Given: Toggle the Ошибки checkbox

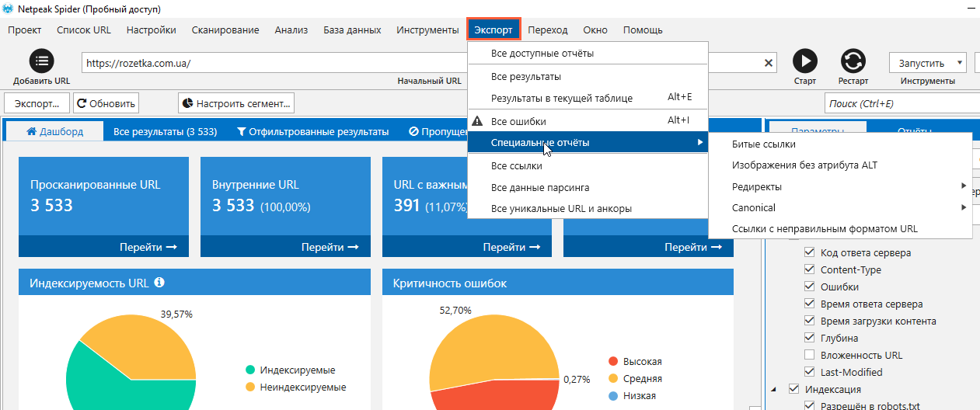Looking at the screenshot, I should click(x=810, y=287).
